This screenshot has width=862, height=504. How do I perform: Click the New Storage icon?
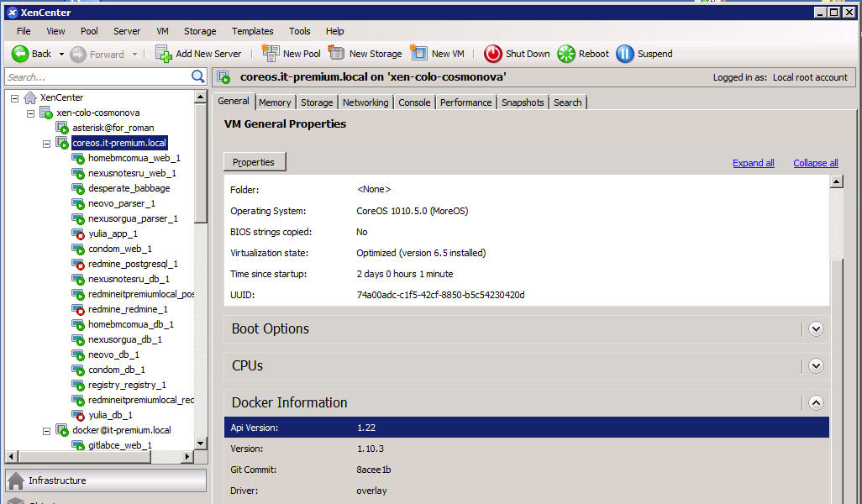click(x=336, y=53)
